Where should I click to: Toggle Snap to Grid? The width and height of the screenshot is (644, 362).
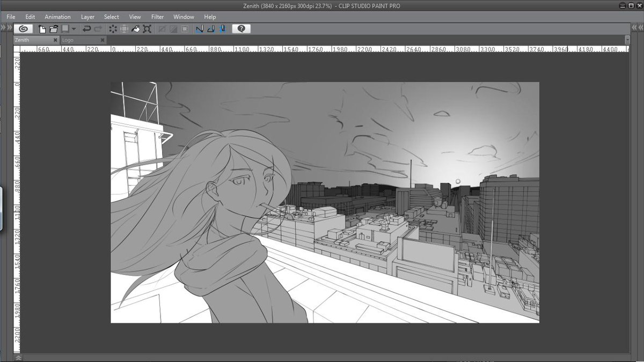[223, 29]
